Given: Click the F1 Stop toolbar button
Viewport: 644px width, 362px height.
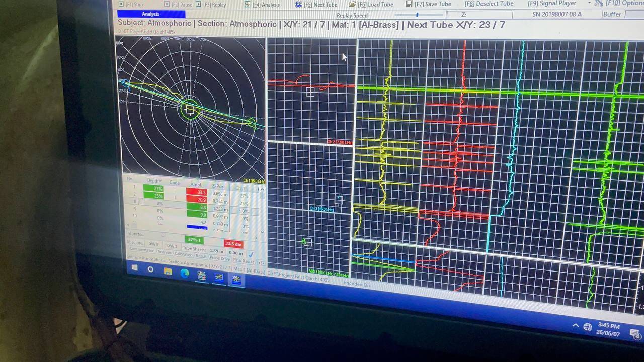Looking at the screenshot, I should click(130, 4).
